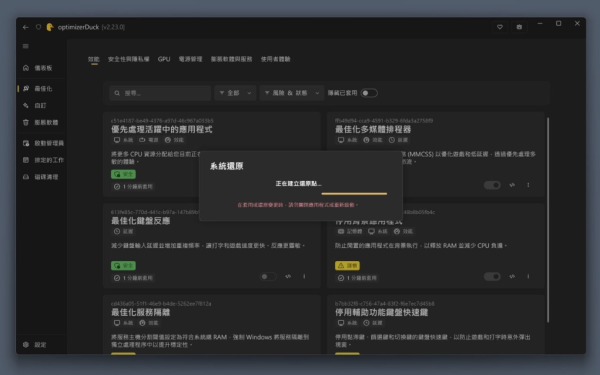Viewport: 600px width, 375px height.
Task: Toggle the 最佳化鍵盤反應 switch
Action: 268,277
